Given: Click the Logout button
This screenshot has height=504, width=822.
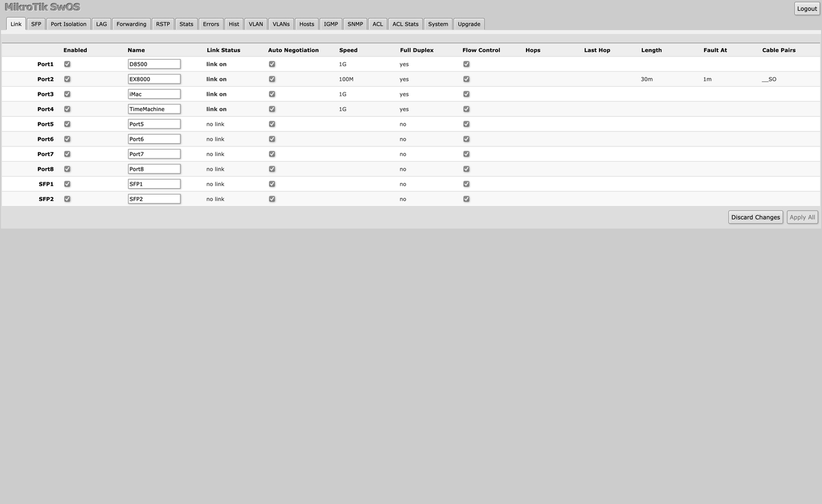Looking at the screenshot, I should coord(807,8).
